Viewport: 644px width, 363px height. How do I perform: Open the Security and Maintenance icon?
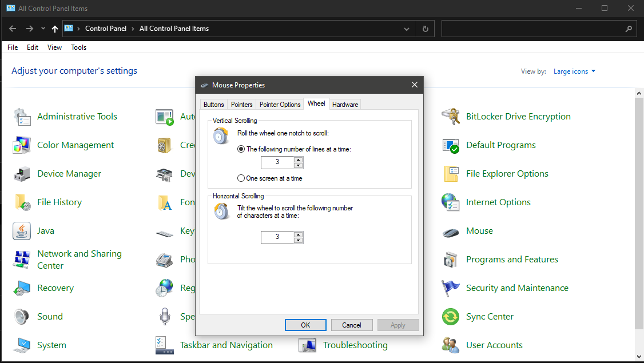click(x=451, y=288)
